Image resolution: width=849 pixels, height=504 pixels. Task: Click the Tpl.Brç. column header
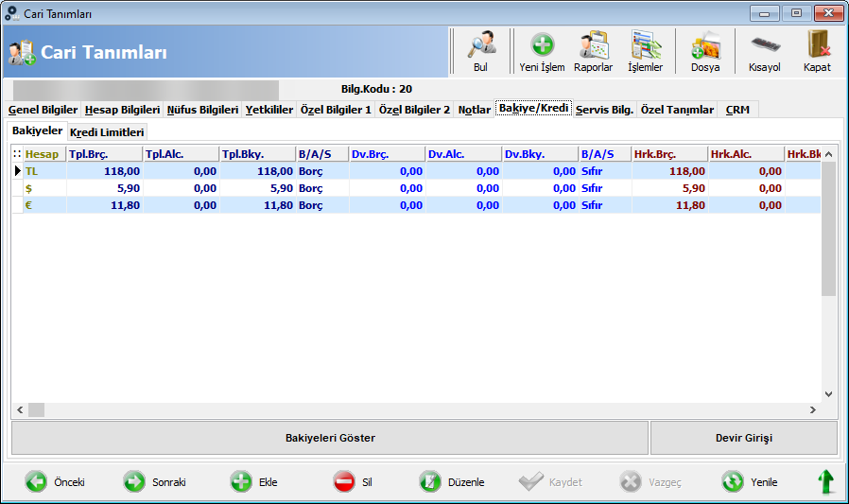pos(105,154)
